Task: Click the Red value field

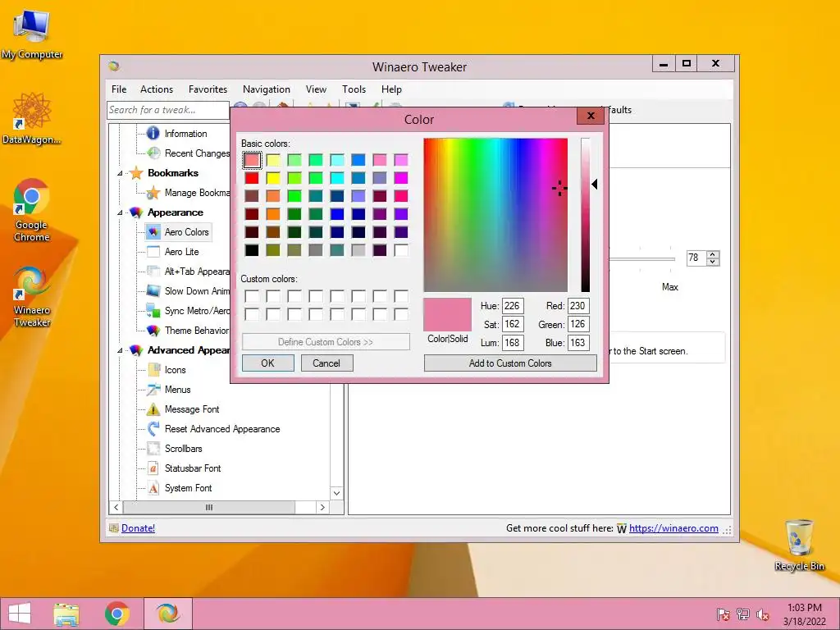Action: pos(578,306)
